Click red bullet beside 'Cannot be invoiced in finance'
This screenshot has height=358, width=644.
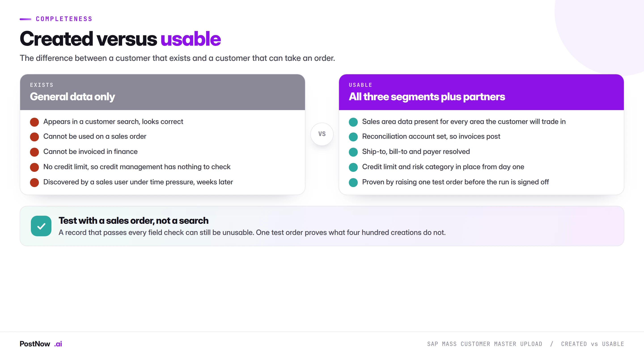(x=34, y=152)
